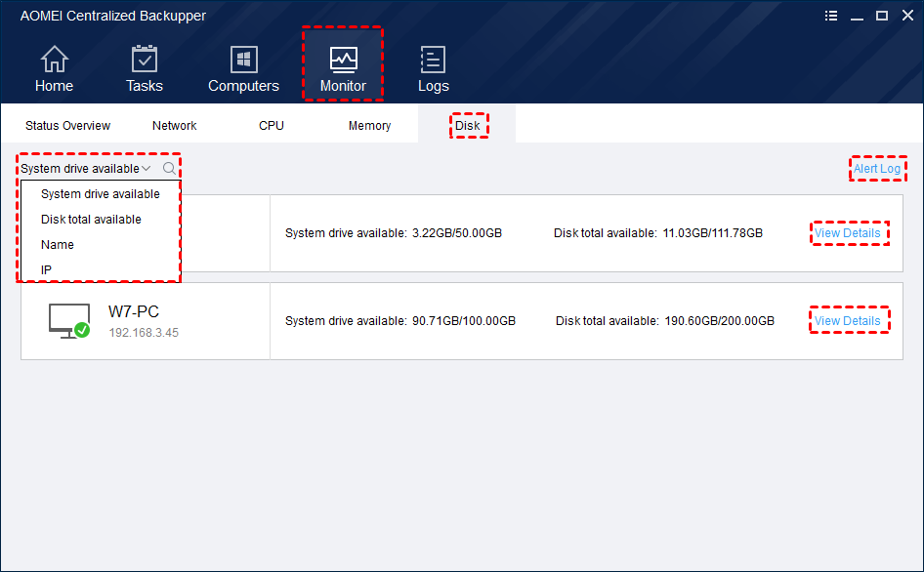View Details for the 3.22GB/50.00GB computer

coord(848,233)
